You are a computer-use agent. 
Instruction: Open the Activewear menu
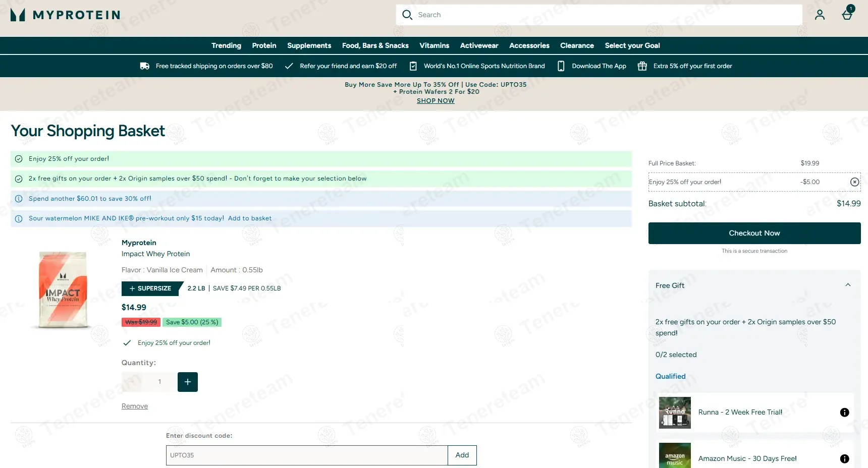click(x=479, y=45)
